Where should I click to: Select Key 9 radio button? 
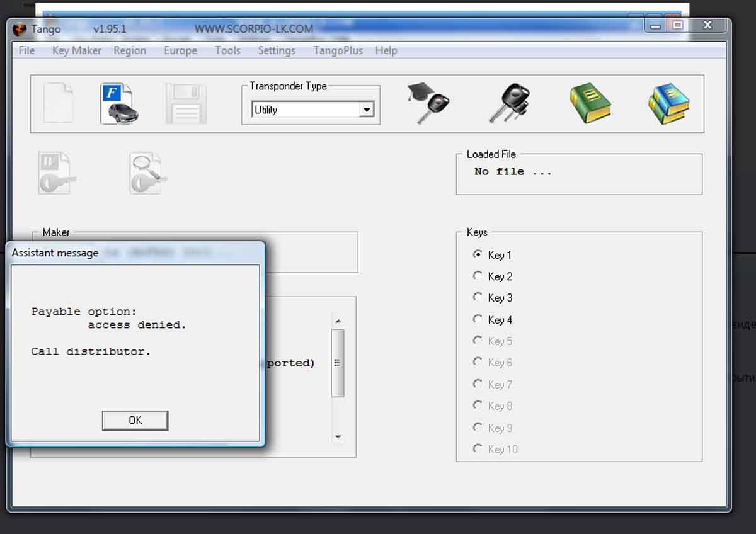click(478, 428)
